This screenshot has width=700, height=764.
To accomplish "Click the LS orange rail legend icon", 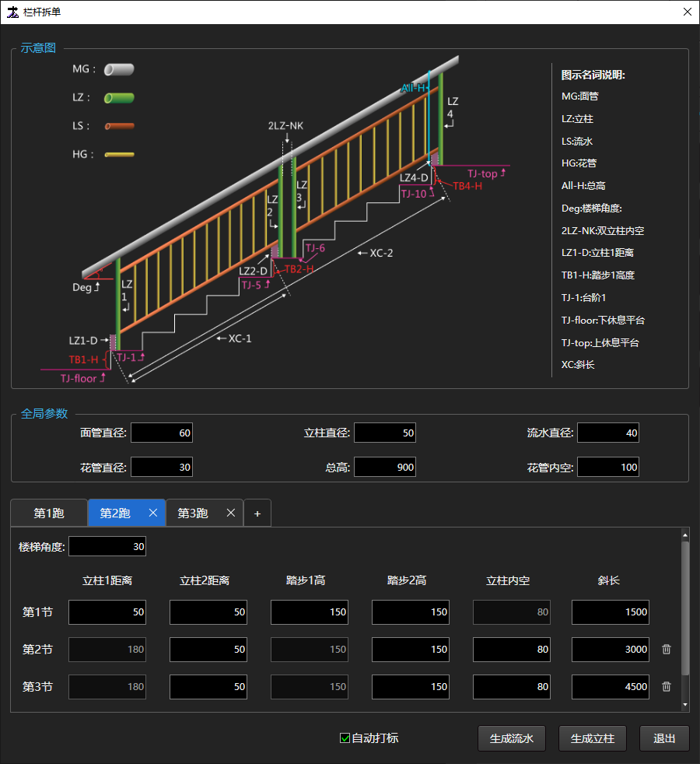I will tap(119, 126).
